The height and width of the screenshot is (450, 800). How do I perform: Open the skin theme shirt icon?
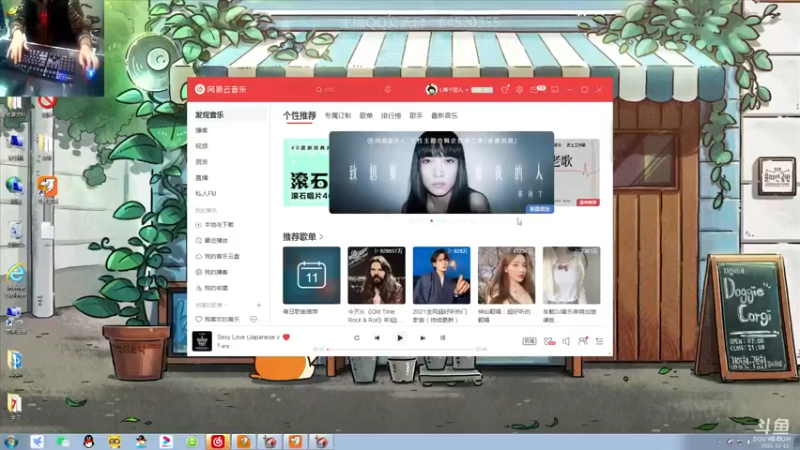[x=505, y=90]
